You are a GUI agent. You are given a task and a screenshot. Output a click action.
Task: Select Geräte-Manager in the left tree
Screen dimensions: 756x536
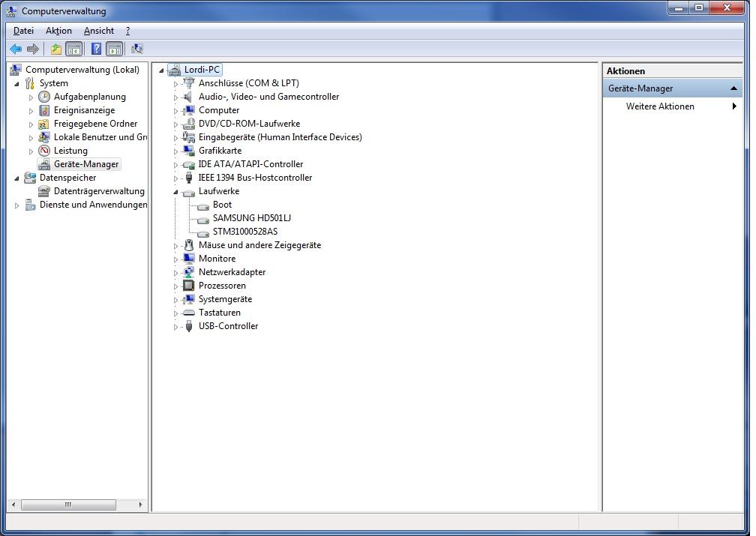(85, 164)
